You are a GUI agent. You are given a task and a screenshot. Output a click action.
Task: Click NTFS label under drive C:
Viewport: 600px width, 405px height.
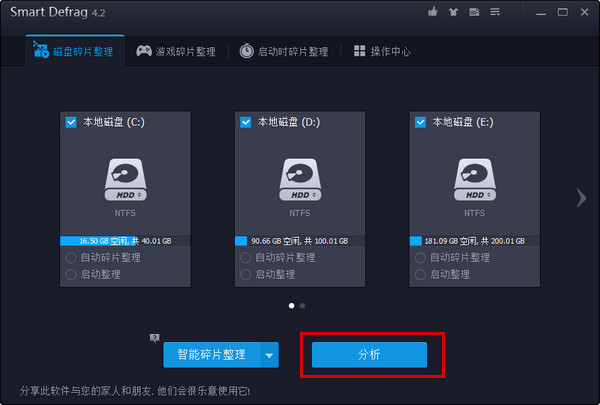pos(125,213)
